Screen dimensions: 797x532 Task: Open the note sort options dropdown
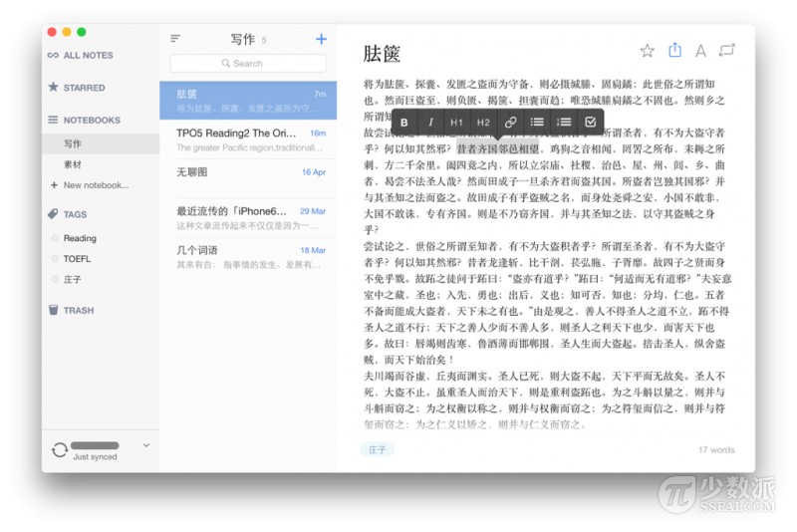point(175,39)
